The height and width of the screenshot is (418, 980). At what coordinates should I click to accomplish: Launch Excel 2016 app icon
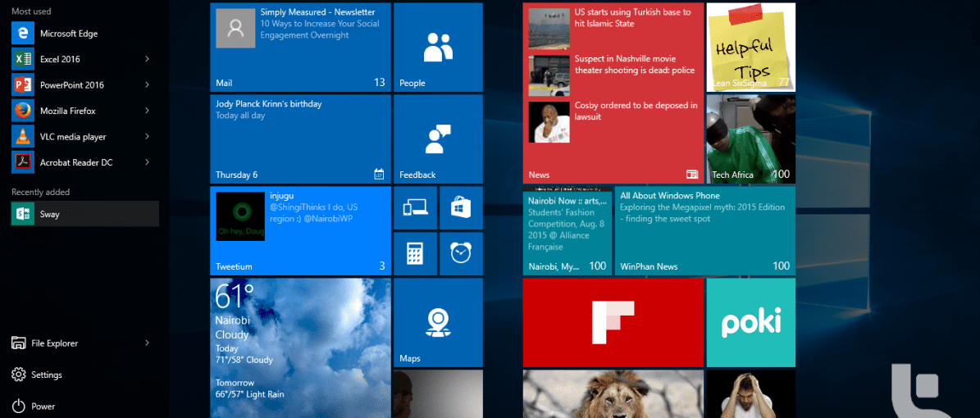[x=22, y=59]
